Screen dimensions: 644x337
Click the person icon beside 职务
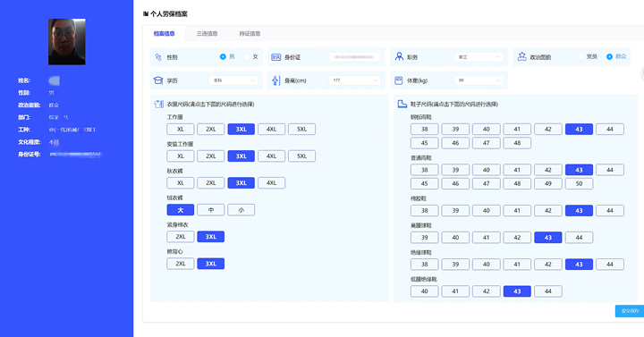point(399,56)
